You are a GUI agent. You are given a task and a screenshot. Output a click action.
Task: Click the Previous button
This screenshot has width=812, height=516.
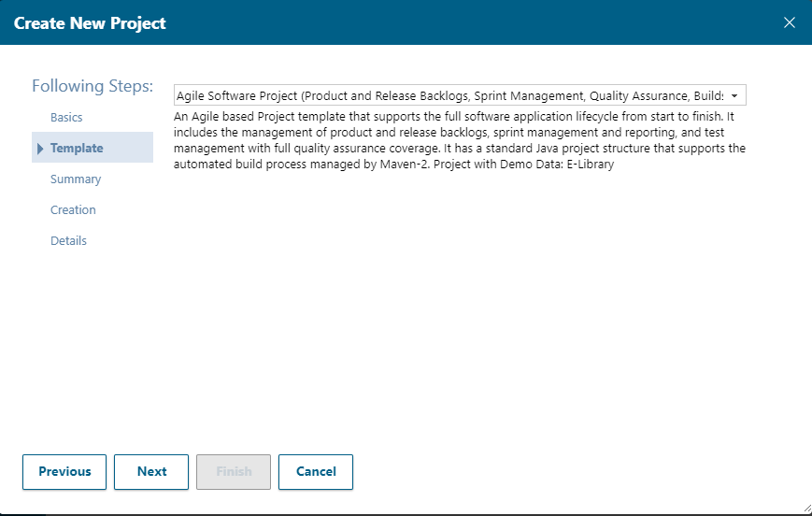(x=64, y=472)
